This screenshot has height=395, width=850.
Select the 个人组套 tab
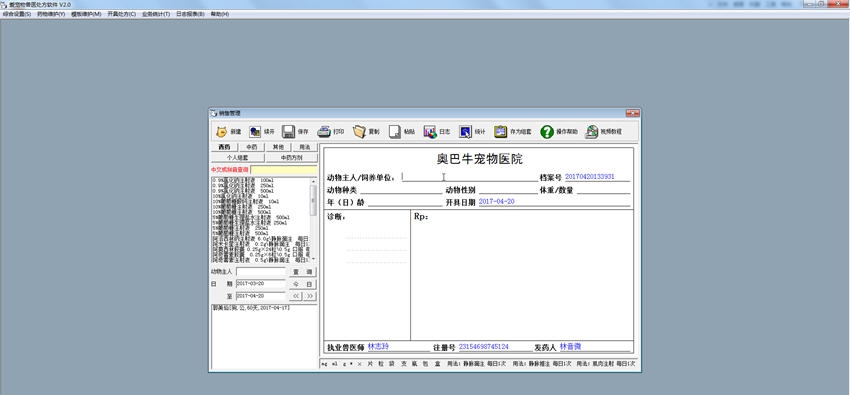(238, 158)
